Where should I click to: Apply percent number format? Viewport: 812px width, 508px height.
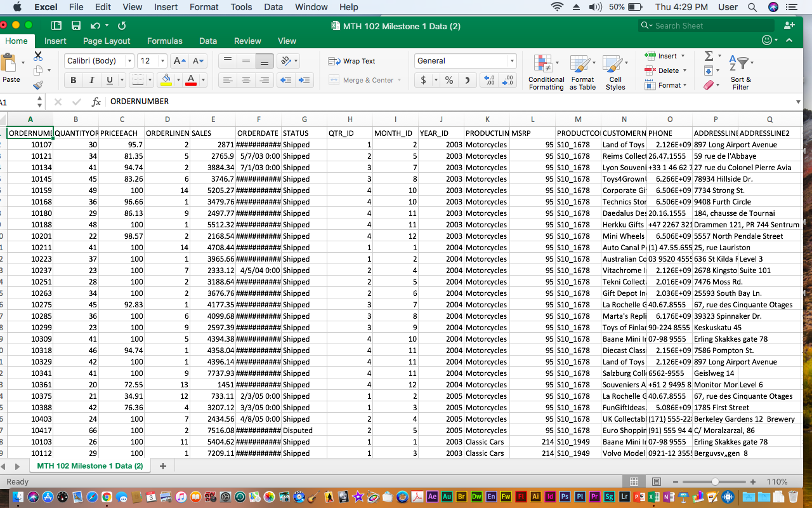coord(447,80)
